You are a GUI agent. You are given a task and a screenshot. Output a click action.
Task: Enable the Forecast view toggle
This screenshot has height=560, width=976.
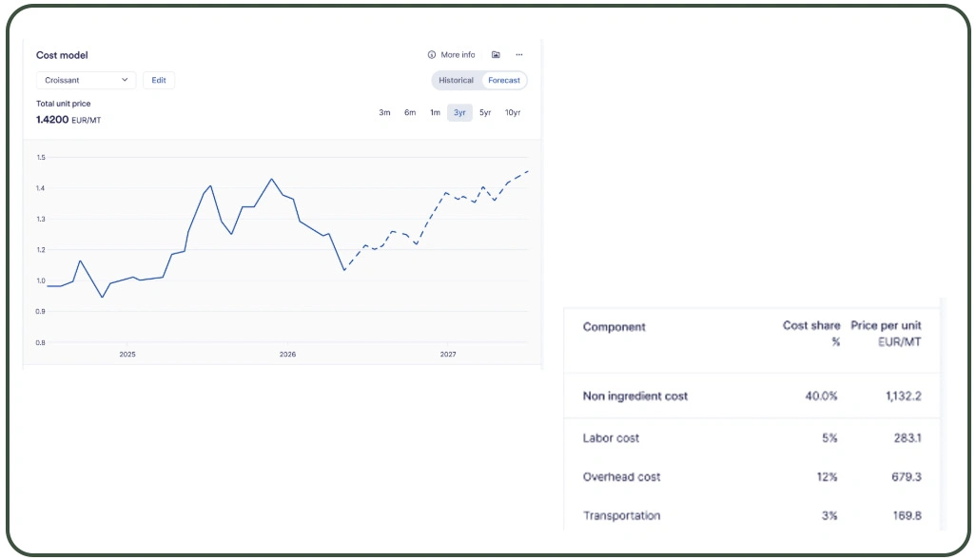coord(503,80)
